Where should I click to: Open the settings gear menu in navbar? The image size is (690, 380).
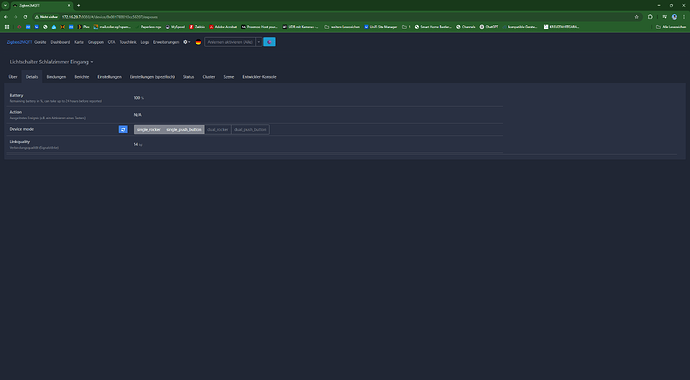point(187,42)
